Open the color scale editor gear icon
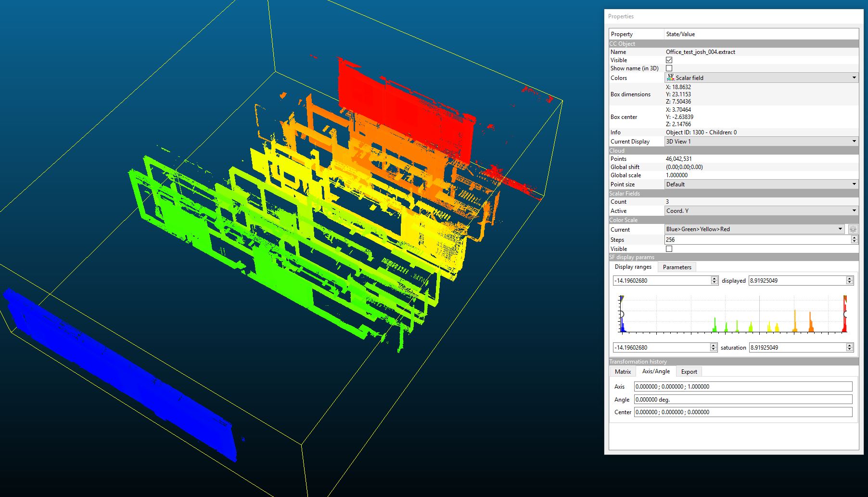The image size is (868, 497). pos(853,229)
